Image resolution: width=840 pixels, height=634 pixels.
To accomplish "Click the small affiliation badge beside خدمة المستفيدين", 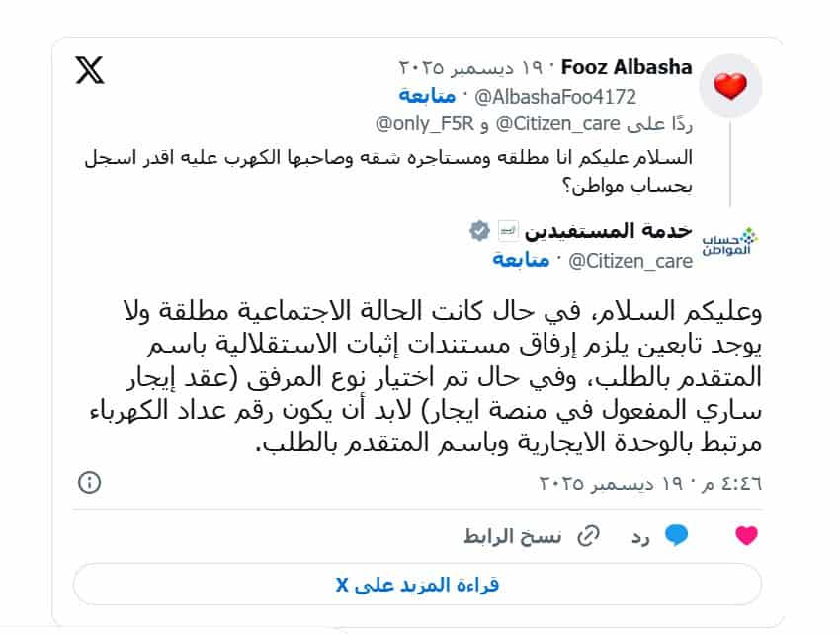I will point(507,231).
